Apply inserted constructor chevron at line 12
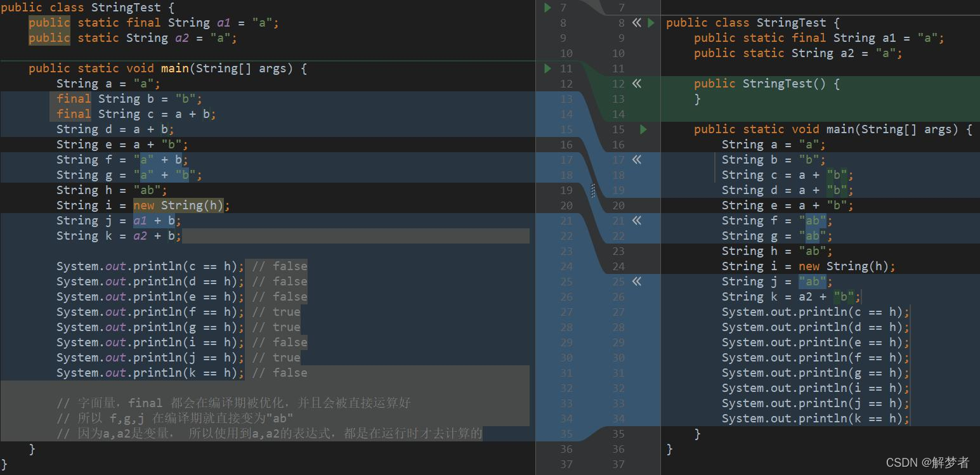 click(637, 84)
